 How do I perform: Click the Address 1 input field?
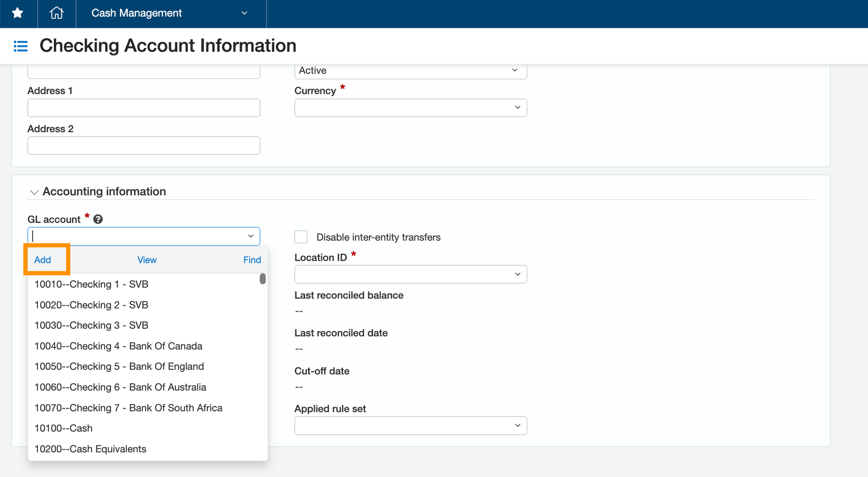point(144,108)
